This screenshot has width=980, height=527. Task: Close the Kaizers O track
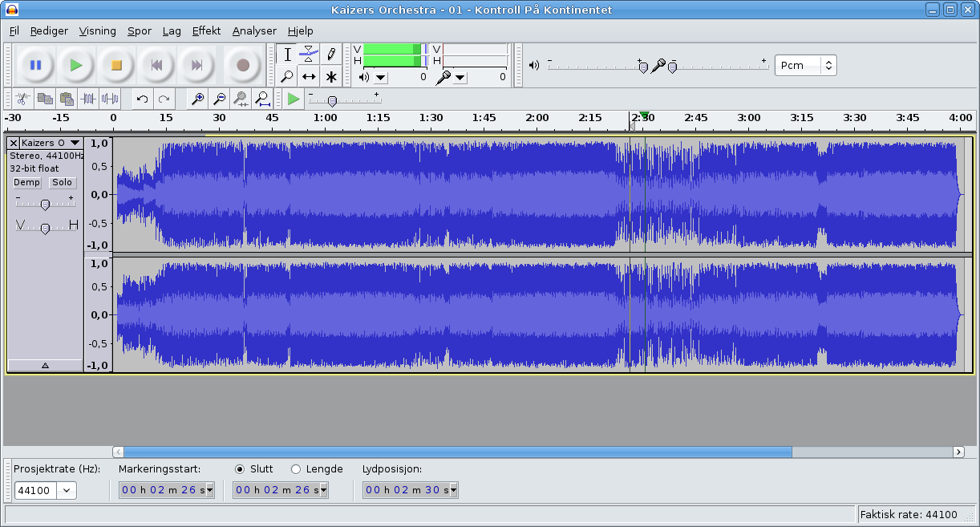(14, 143)
